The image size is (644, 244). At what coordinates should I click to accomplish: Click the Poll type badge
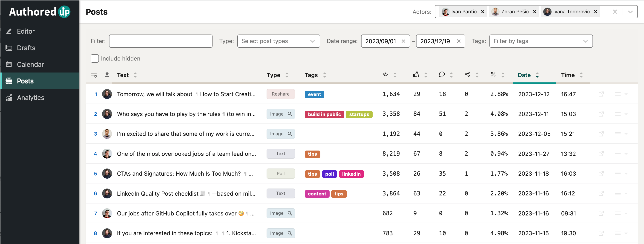coord(281,174)
